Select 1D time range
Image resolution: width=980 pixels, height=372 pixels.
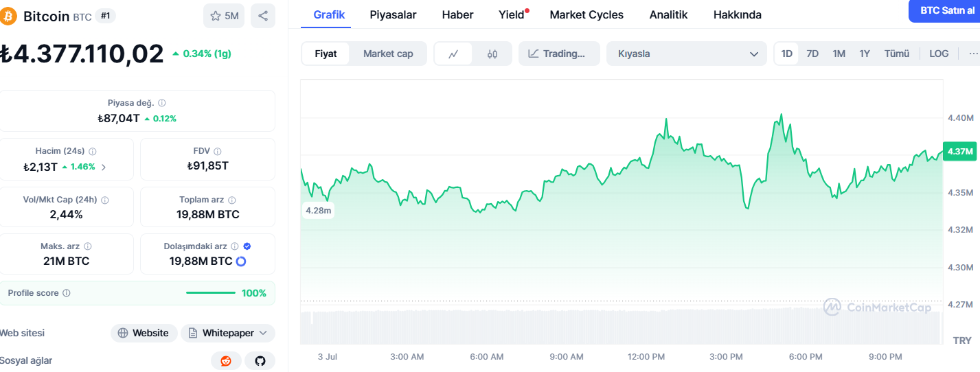pos(787,54)
